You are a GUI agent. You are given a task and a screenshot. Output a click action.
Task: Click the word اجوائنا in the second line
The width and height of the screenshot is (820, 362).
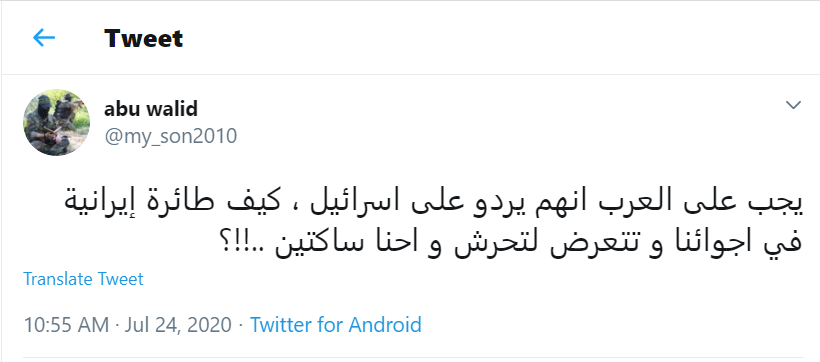coord(708,245)
